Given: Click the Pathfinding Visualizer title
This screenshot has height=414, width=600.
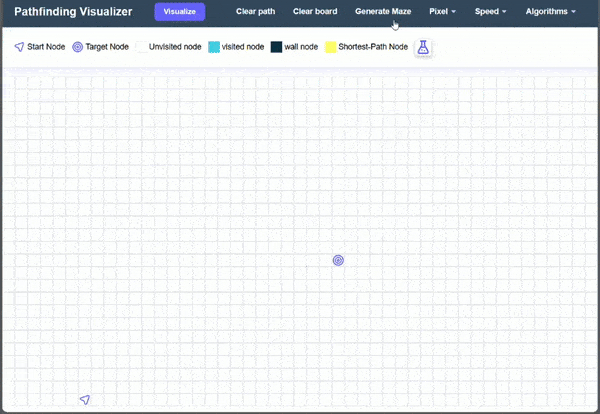Looking at the screenshot, I should (x=73, y=12).
